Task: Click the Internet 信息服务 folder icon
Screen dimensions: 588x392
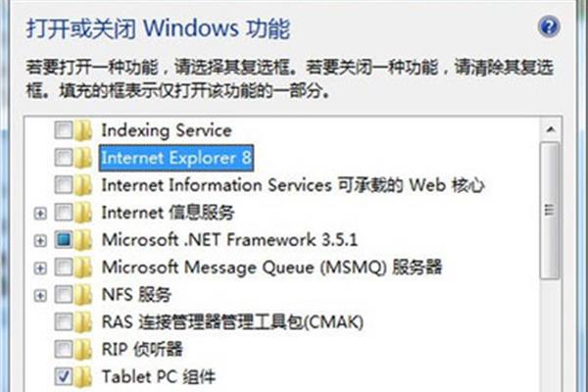Action: coord(83,213)
